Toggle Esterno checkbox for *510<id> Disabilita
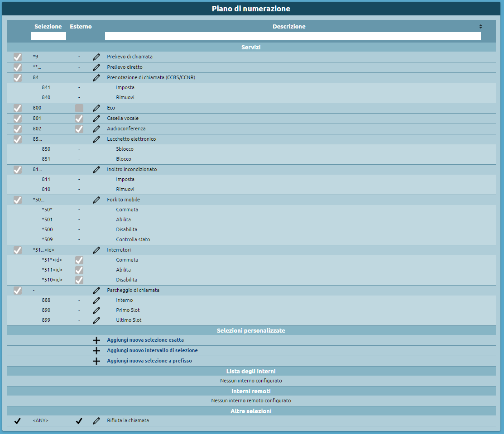This screenshot has height=434, width=504. [x=79, y=280]
